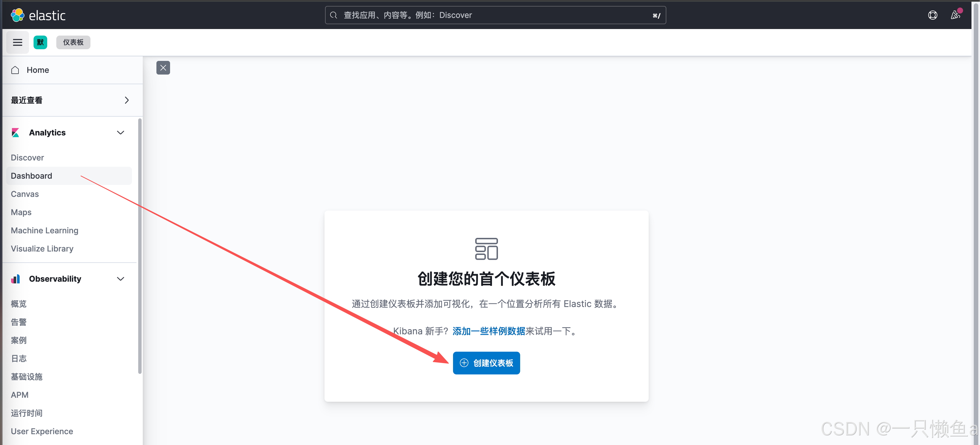
Task: Click the Home icon in sidebar
Action: coord(15,70)
